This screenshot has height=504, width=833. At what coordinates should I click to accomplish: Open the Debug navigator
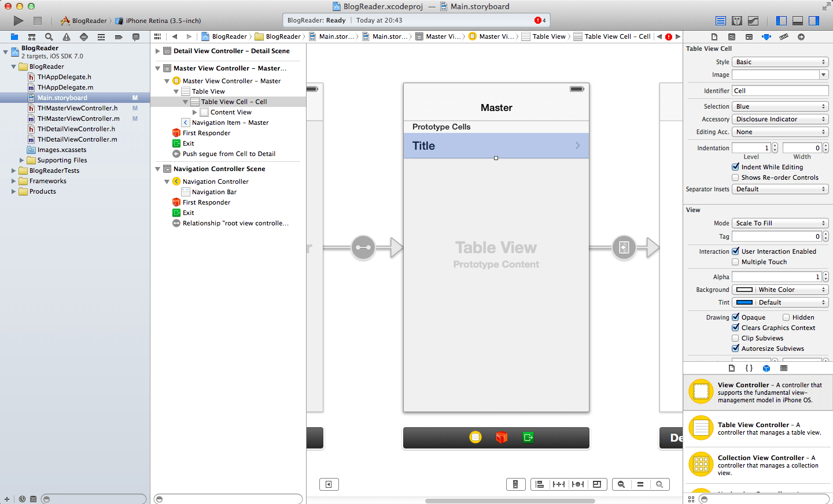(101, 37)
